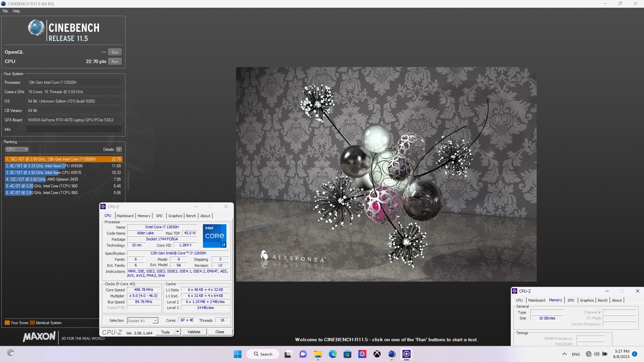Screen dimensions: 644x362
Task: Open the Help menu in Cinebench
Action: (16, 11)
